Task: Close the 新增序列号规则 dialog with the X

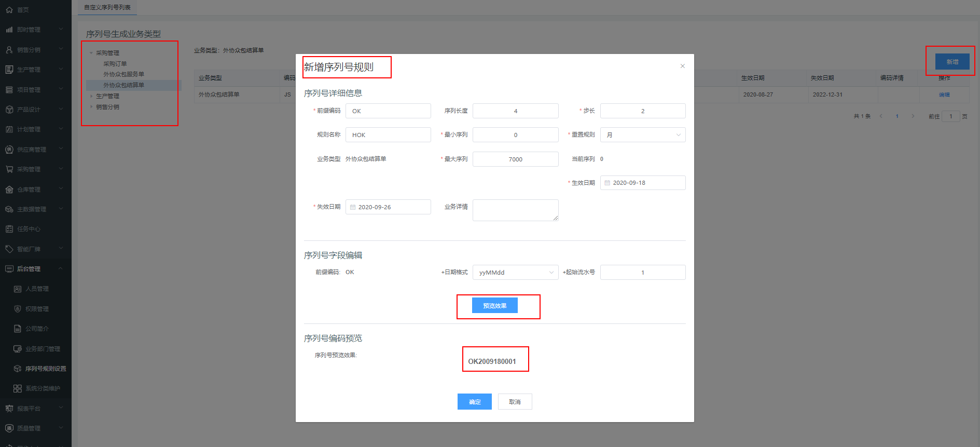Action: coord(682,66)
